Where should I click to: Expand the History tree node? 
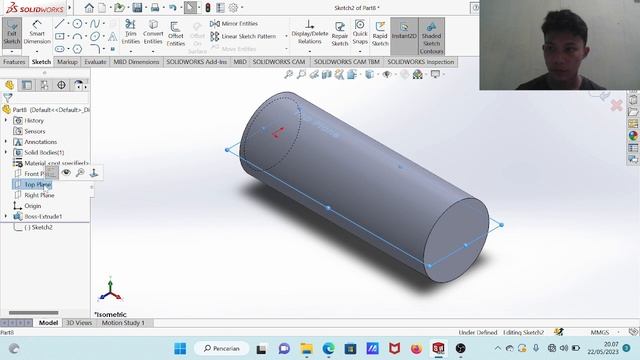point(6,120)
